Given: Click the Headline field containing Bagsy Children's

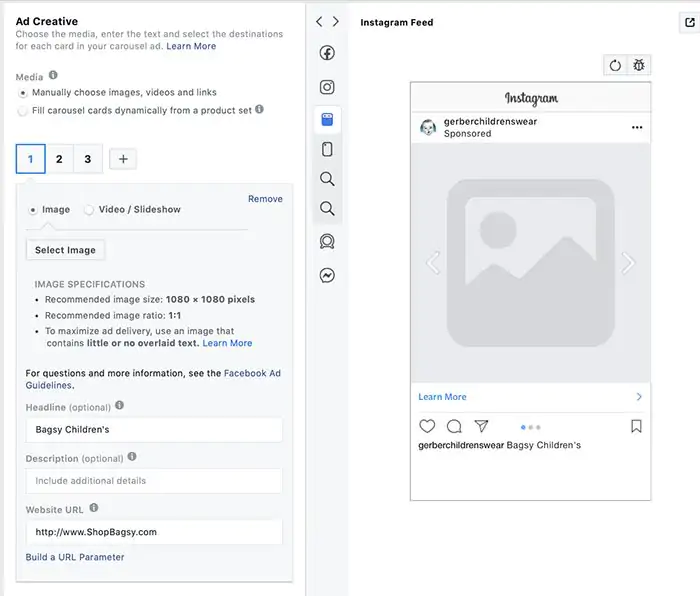Looking at the screenshot, I should pos(154,430).
